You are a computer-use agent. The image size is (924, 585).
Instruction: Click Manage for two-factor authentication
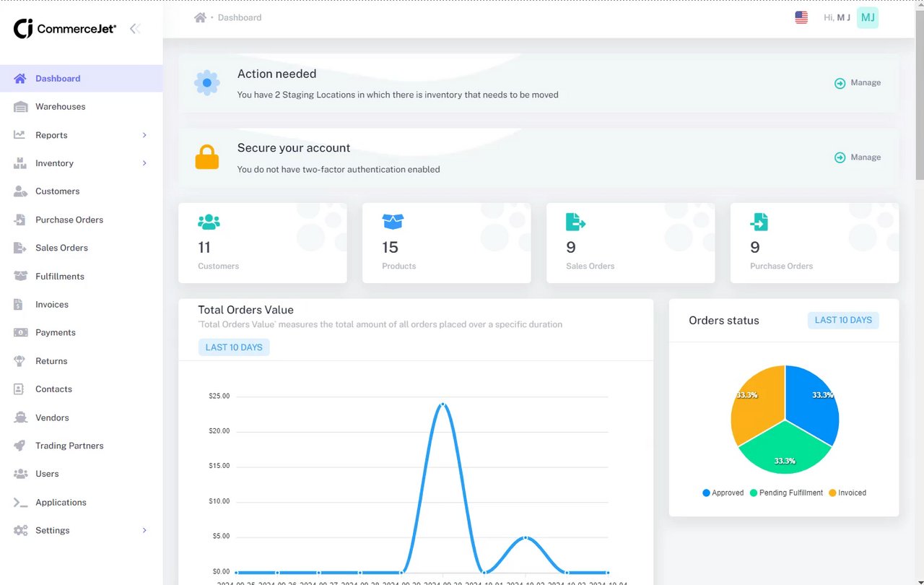pyautogui.click(x=858, y=157)
